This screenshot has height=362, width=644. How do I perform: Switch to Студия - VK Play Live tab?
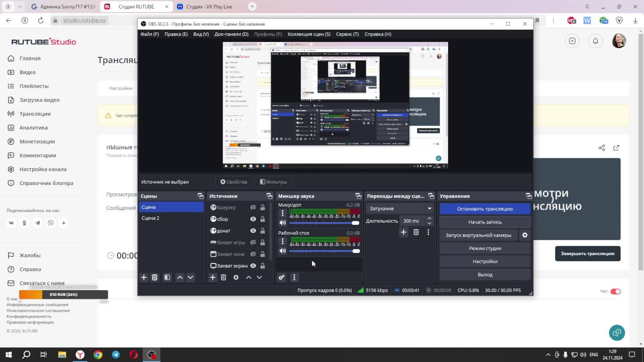coord(209,7)
